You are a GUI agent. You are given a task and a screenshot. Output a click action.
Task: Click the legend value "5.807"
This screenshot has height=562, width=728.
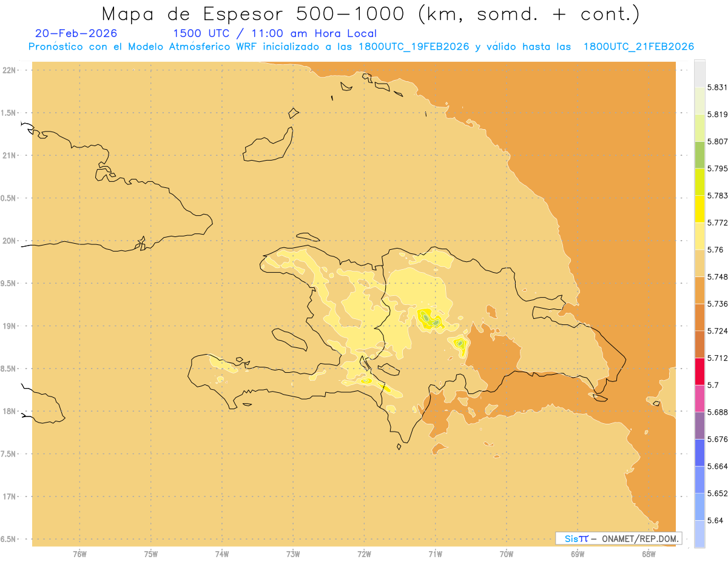coord(718,141)
